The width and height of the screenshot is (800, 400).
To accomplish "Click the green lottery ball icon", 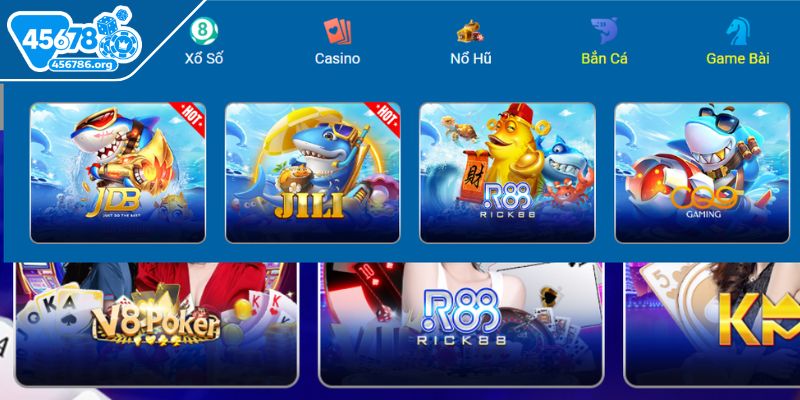I will 204,31.
